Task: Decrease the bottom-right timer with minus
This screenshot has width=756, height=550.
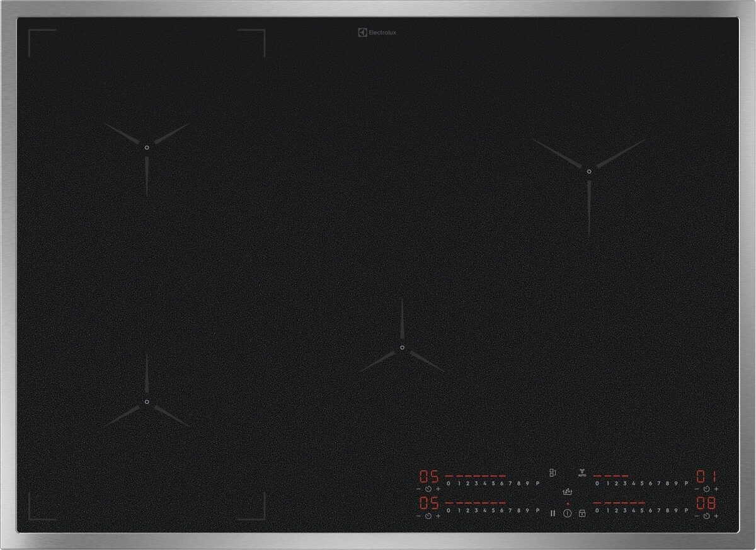Action: (x=696, y=516)
